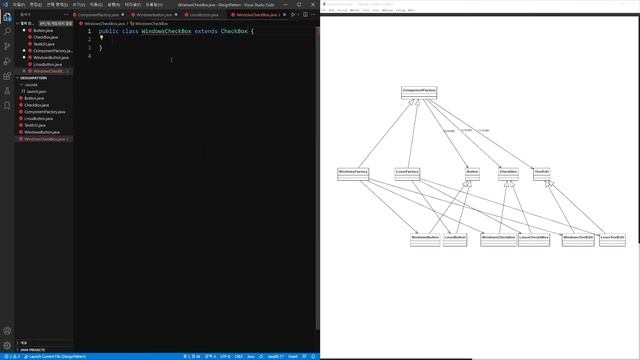
Task: Switch to the LinuxButton.java tab
Action: tap(204, 15)
